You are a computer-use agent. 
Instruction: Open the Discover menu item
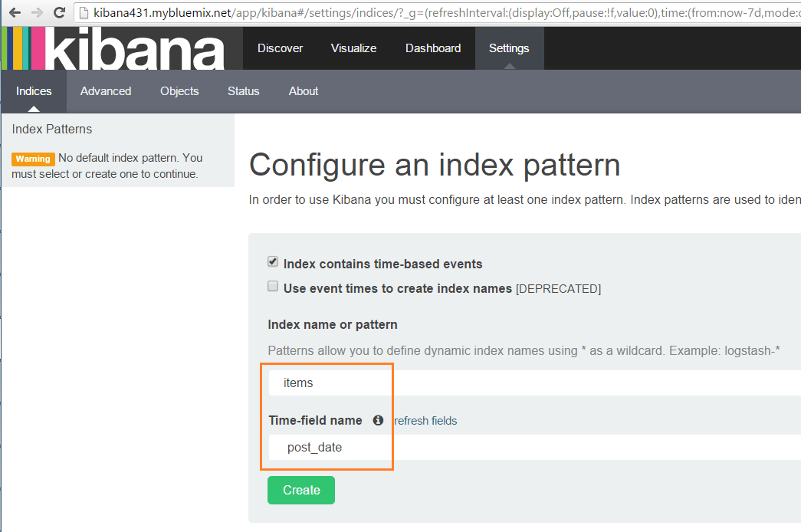[x=280, y=48]
